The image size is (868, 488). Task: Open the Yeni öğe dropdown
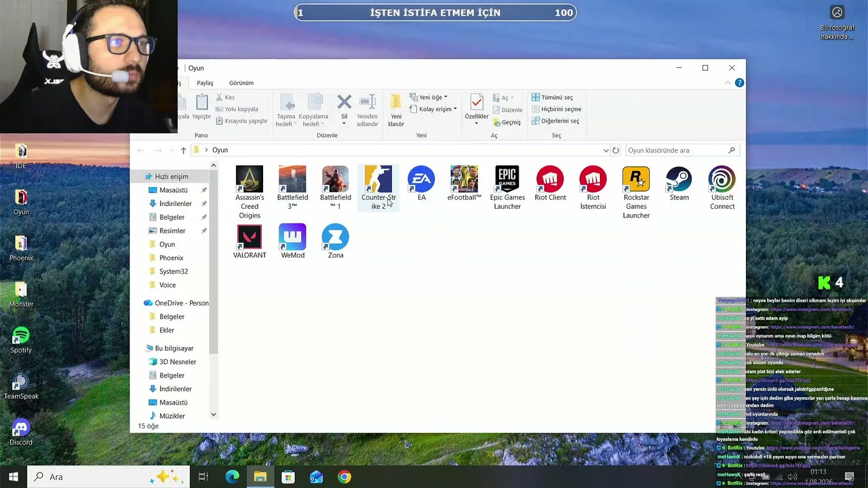click(429, 98)
